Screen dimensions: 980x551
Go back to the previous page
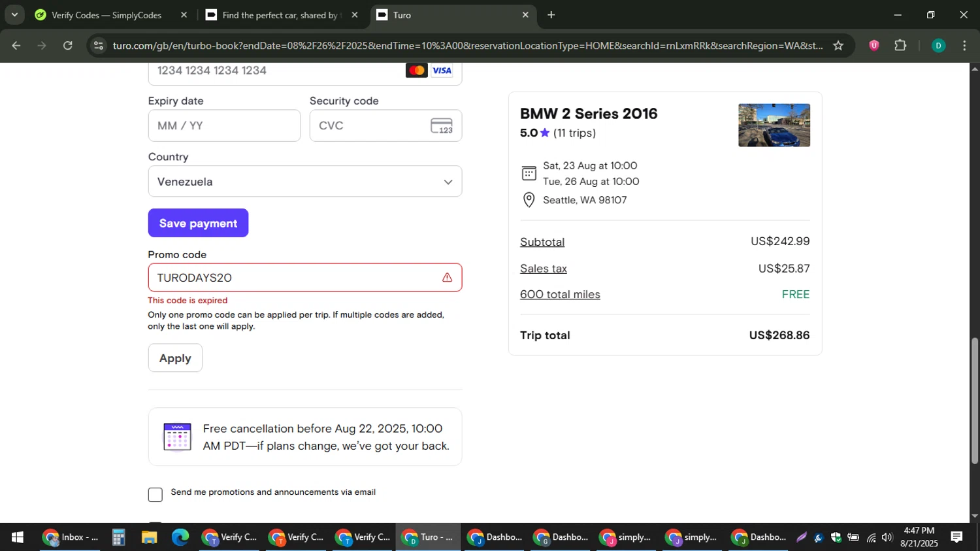tap(16, 46)
